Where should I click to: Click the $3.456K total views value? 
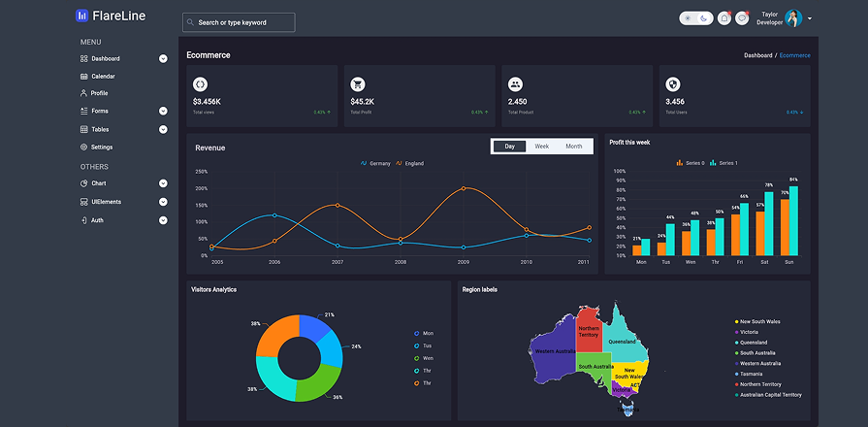coord(207,102)
